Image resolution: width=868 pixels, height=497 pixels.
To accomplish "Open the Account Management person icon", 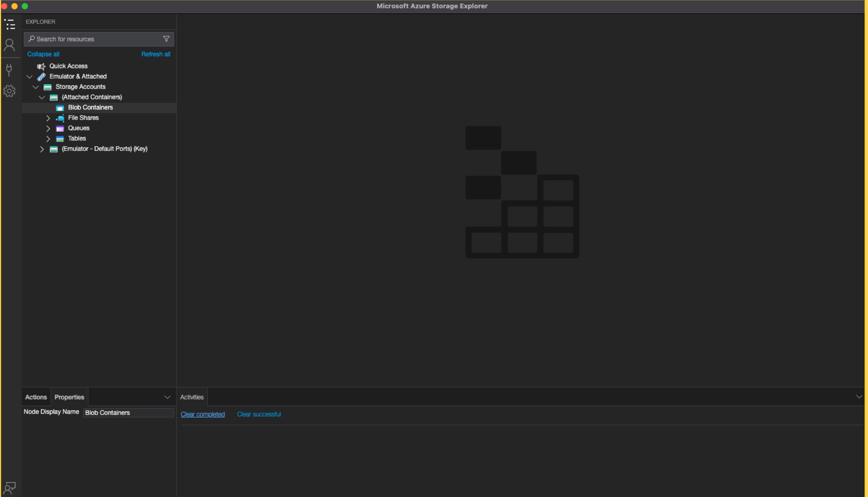I will (10, 45).
